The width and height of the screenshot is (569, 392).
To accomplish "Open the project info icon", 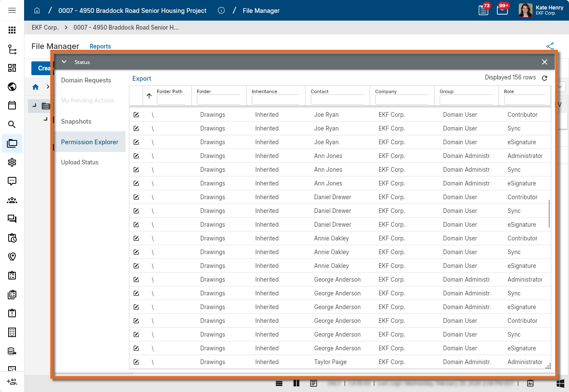I will pyautogui.click(x=221, y=11).
